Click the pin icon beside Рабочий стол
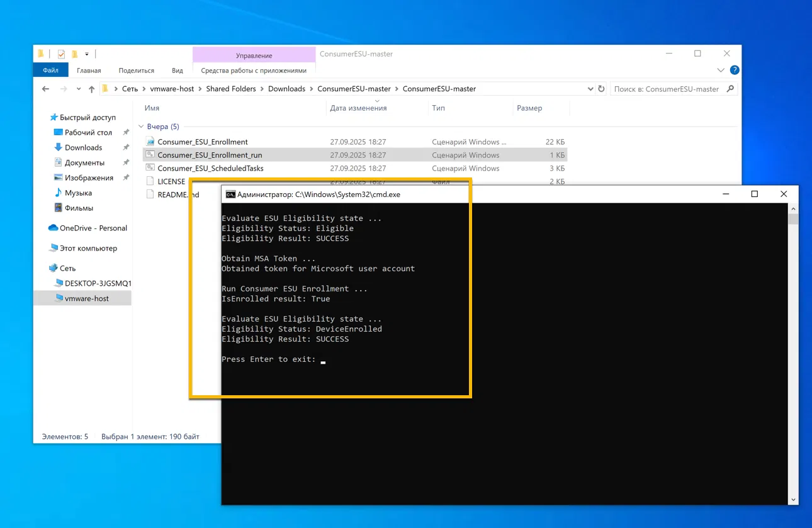 click(126, 132)
